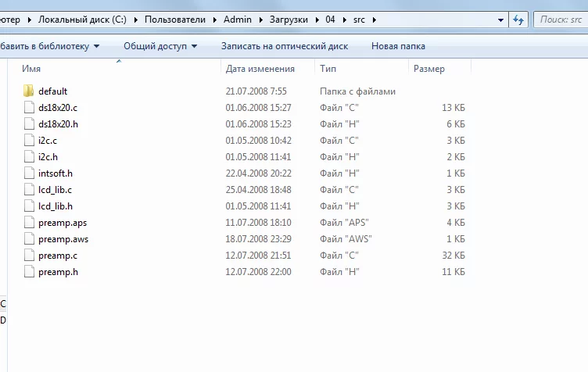Click date 21.07.2008 7:55

256,91
